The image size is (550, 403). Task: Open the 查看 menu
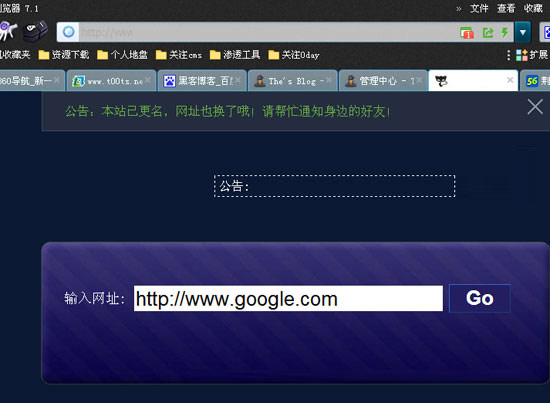point(505,8)
